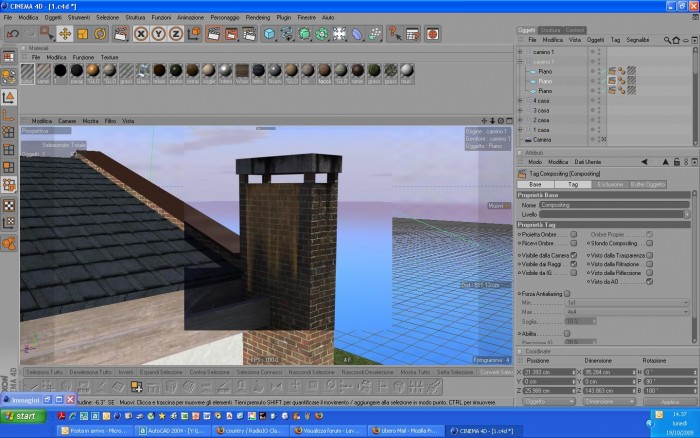Switch to the Struttura tab in object manager
700x438 pixels.
click(x=550, y=30)
